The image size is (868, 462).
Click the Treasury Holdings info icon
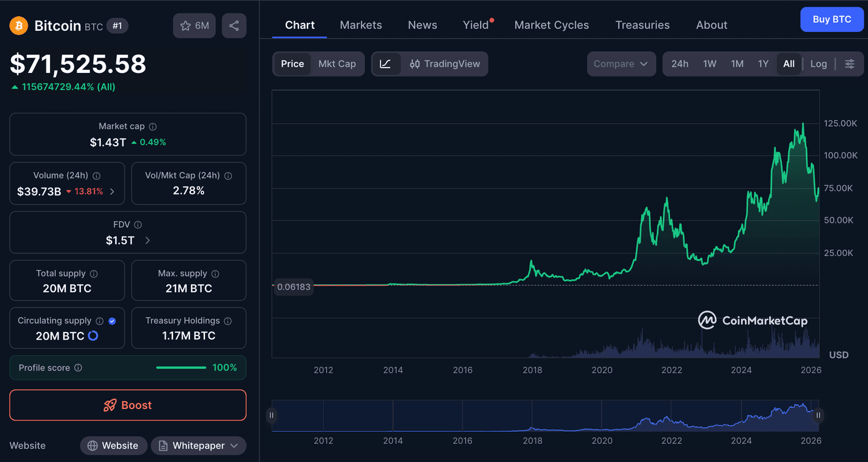pyautogui.click(x=228, y=321)
